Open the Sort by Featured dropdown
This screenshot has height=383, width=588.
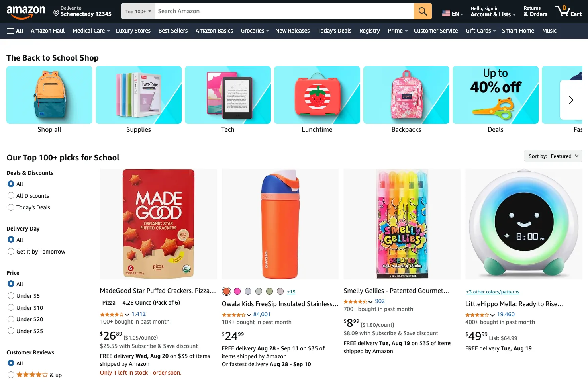553,156
